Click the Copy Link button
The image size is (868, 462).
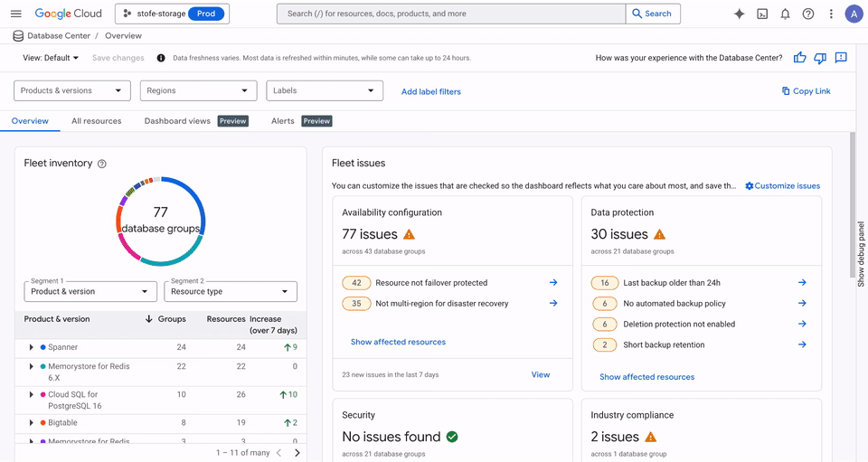[806, 90]
